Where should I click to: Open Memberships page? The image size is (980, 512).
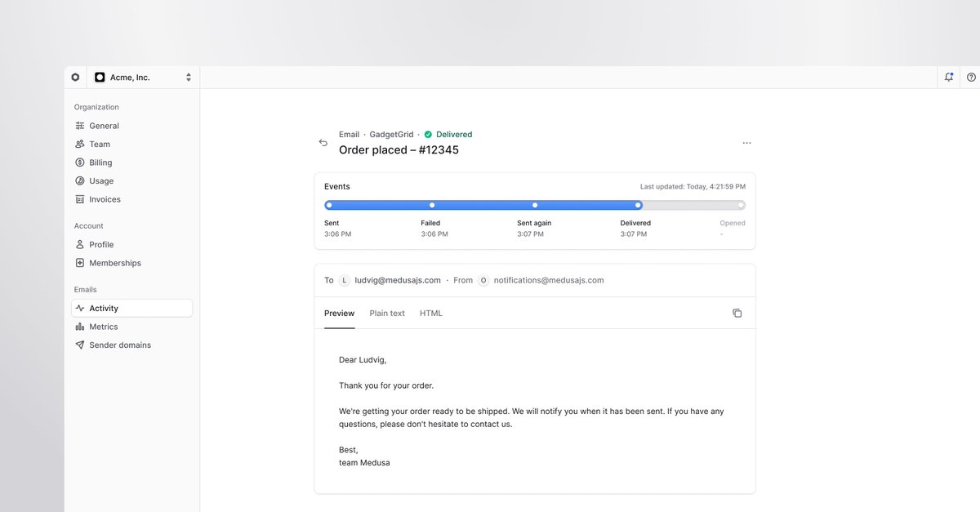131,263
